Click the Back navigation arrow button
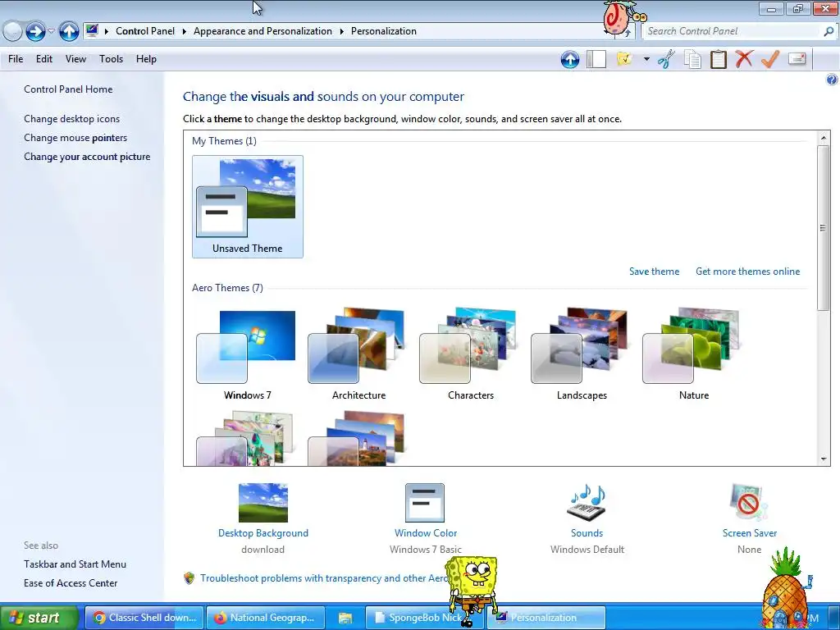Screen dimensions: 840x630 click(x=12, y=32)
